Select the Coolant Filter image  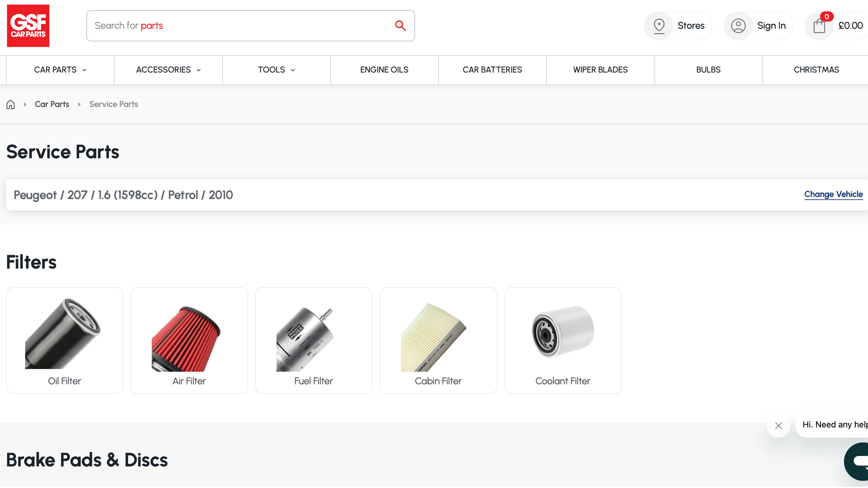point(563,332)
